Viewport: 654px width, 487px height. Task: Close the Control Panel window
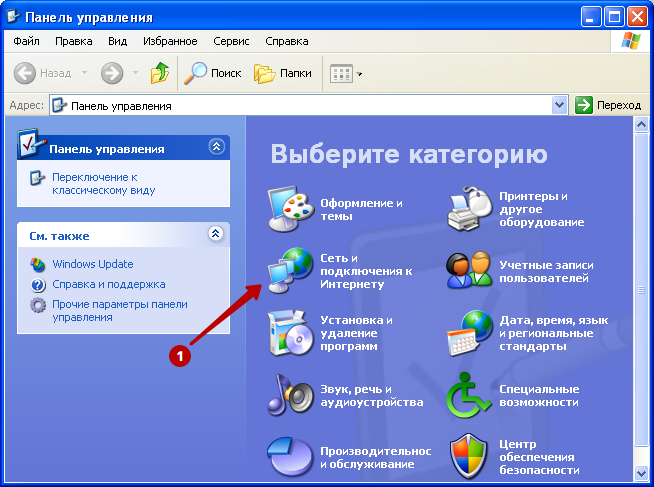pyautogui.click(x=637, y=17)
